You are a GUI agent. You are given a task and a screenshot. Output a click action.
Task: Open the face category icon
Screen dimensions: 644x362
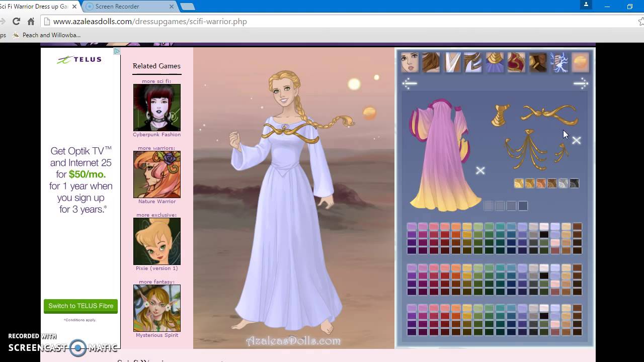(410, 62)
